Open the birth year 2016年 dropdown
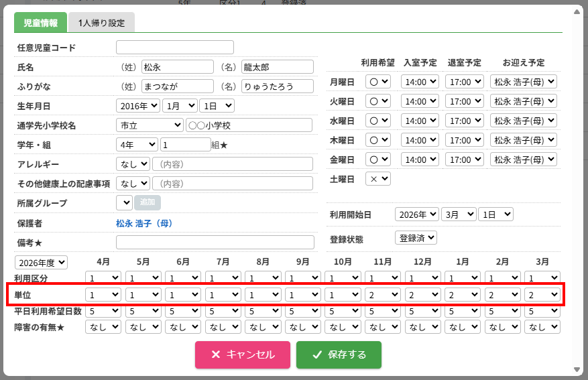588x380 pixels. point(138,106)
